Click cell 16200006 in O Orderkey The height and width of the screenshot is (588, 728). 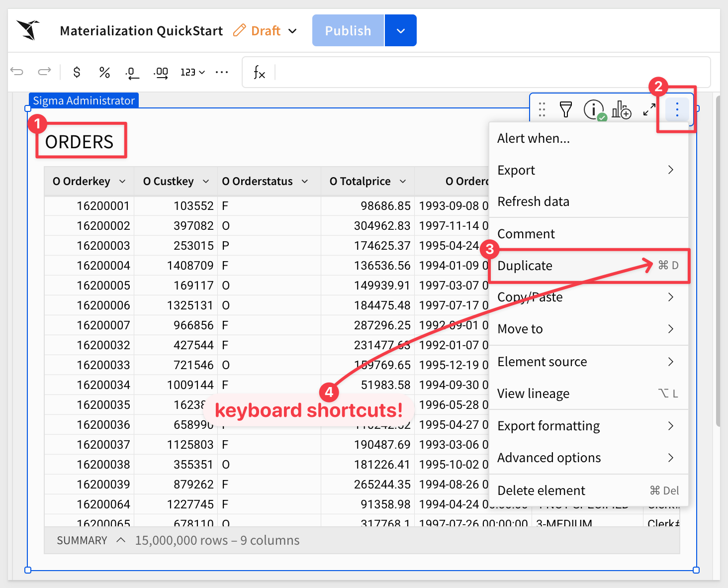(x=89, y=305)
